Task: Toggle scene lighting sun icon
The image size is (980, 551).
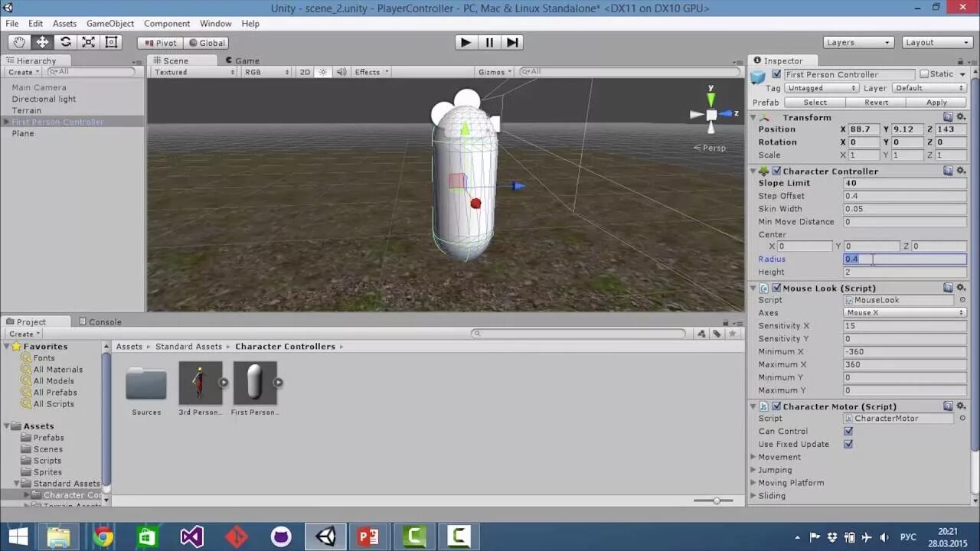Action: tap(323, 72)
